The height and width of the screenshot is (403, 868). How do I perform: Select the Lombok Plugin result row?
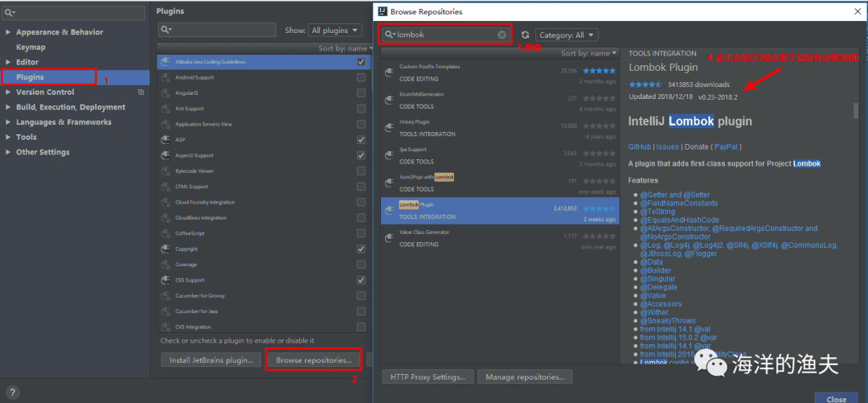tap(500, 211)
